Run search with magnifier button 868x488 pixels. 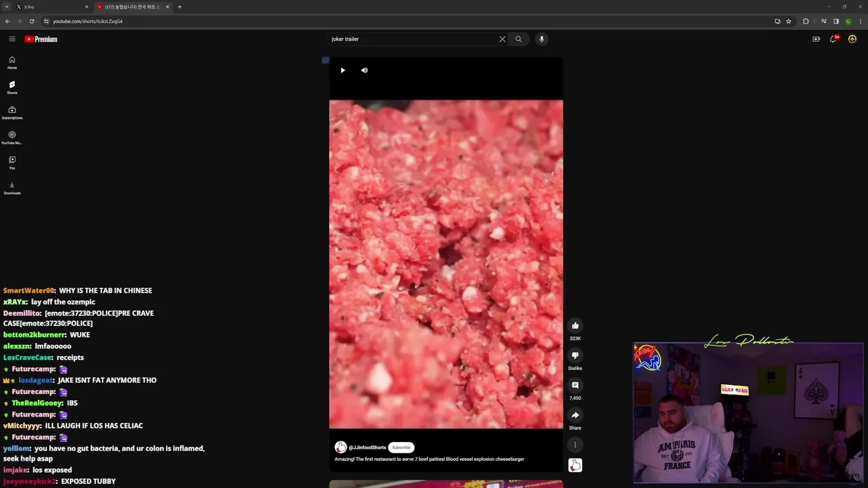click(x=519, y=39)
